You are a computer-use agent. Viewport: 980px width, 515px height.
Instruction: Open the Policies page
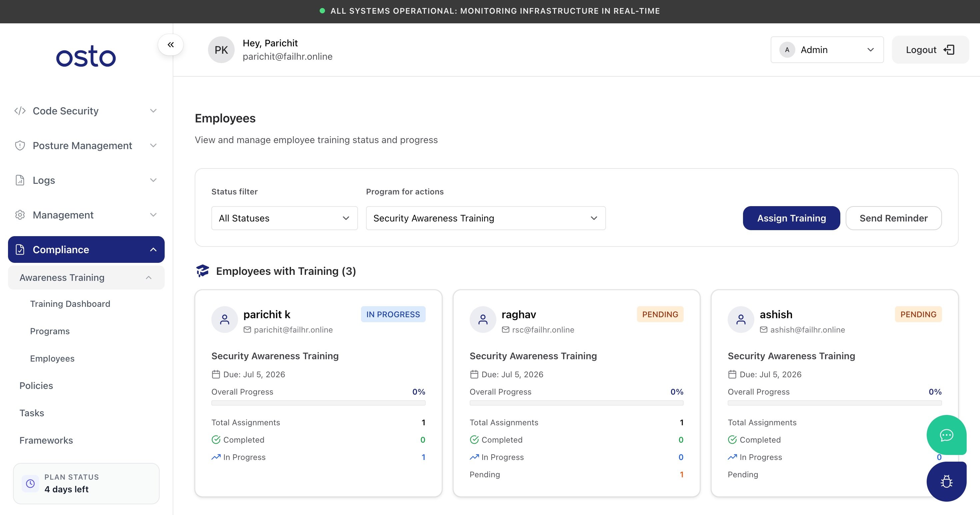(x=36, y=386)
